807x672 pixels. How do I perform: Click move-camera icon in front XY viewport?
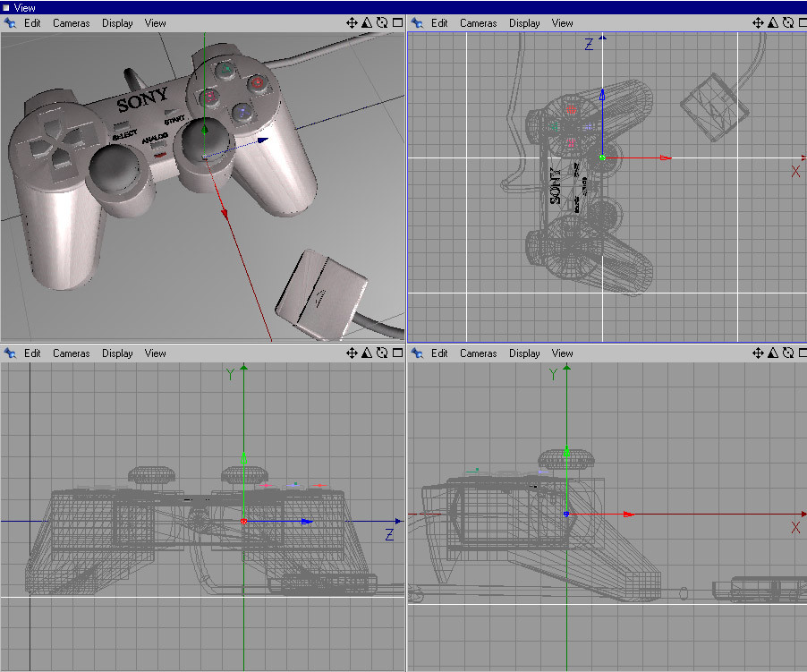758,353
